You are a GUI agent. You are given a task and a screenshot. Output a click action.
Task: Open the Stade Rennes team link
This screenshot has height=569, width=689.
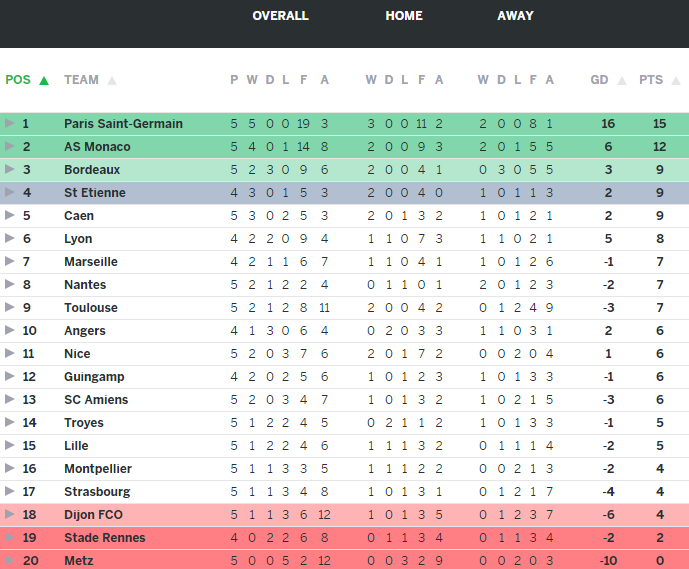click(104, 538)
